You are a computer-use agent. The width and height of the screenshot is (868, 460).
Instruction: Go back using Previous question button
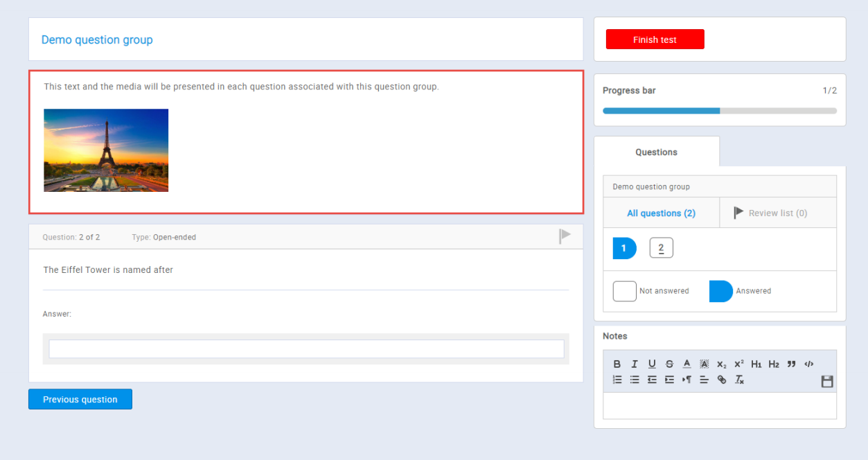pyautogui.click(x=80, y=399)
